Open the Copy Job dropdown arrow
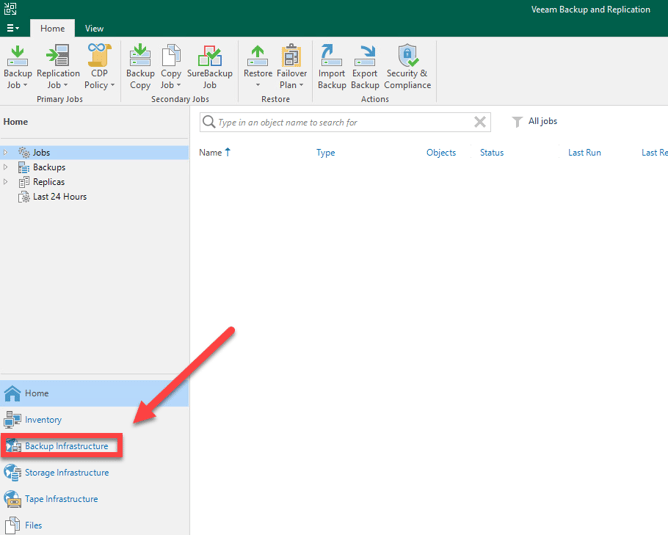Viewport: 668px width, 535px height. pos(179,85)
